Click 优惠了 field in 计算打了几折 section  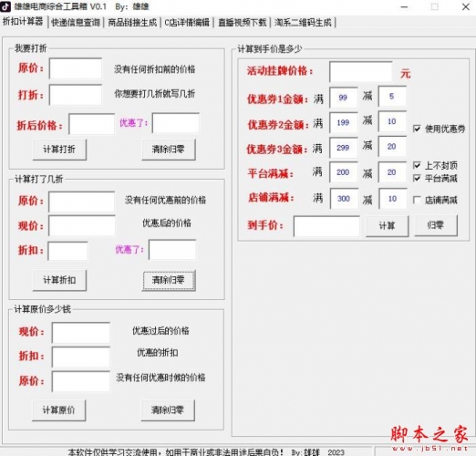[x=172, y=250]
